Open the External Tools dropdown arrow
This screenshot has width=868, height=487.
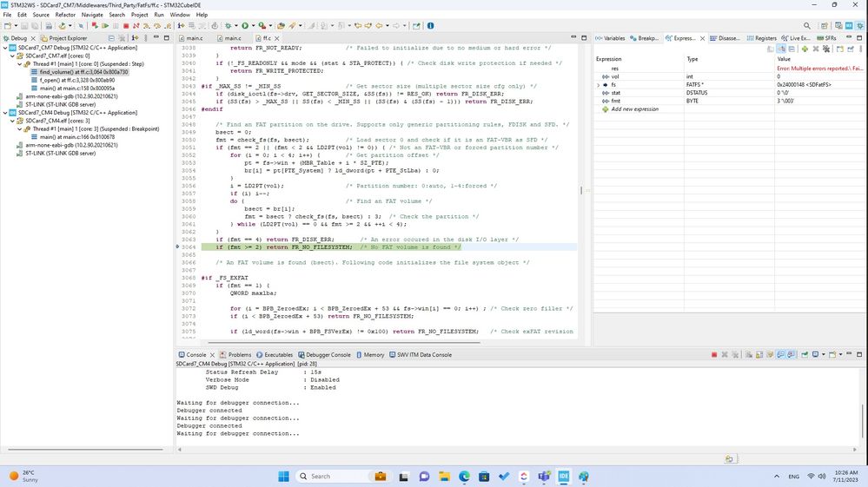[x=271, y=25]
